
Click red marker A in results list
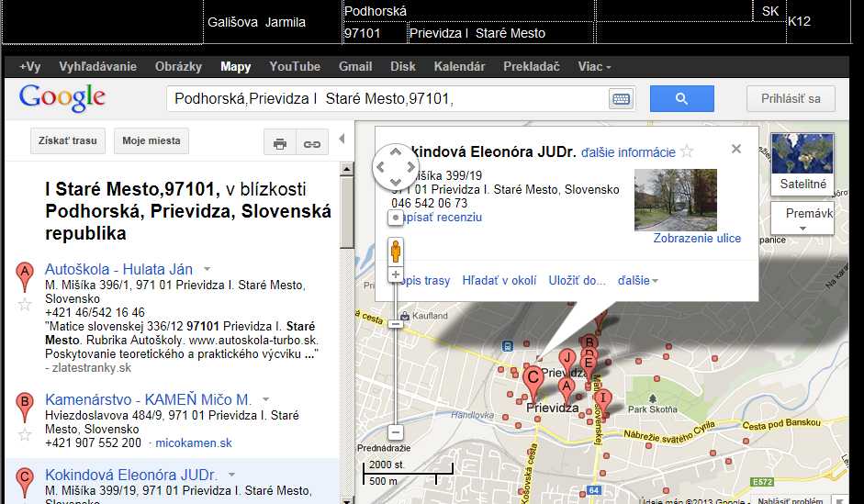point(24,277)
